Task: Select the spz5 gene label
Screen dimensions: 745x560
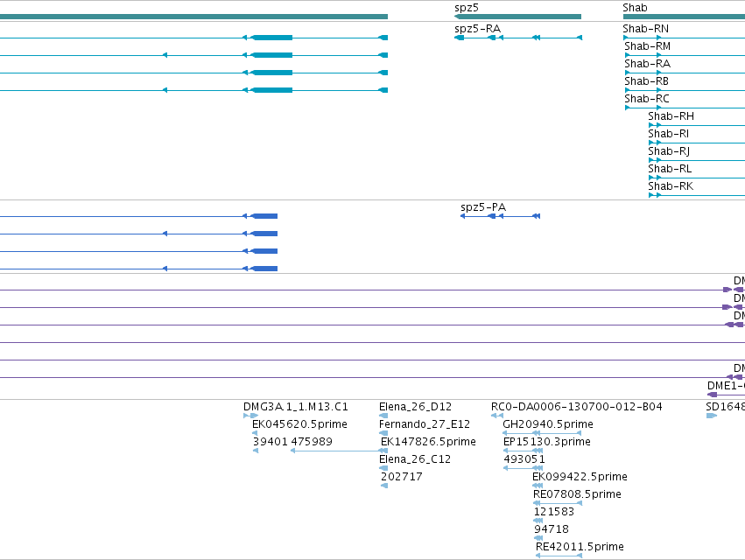Action: (x=466, y=8)
